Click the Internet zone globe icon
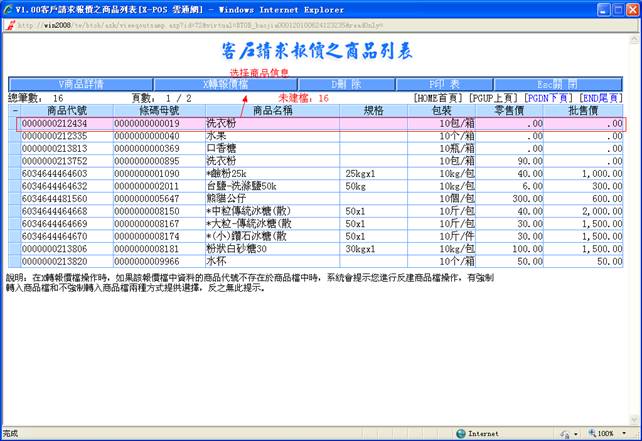Screen dimensions: 642x441 [461, 434]
